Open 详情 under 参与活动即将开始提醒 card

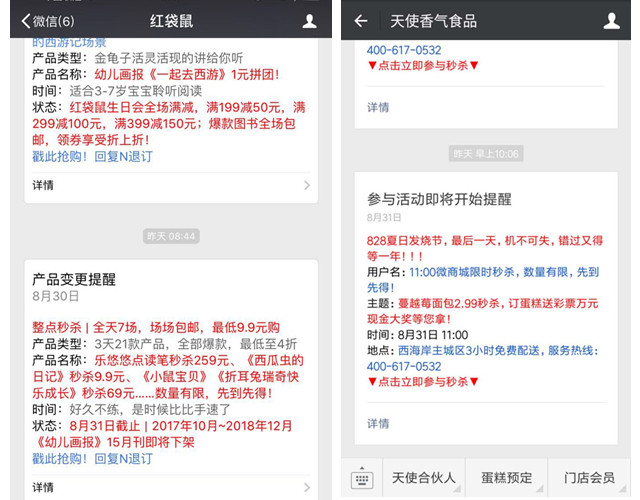click(378, 424)
